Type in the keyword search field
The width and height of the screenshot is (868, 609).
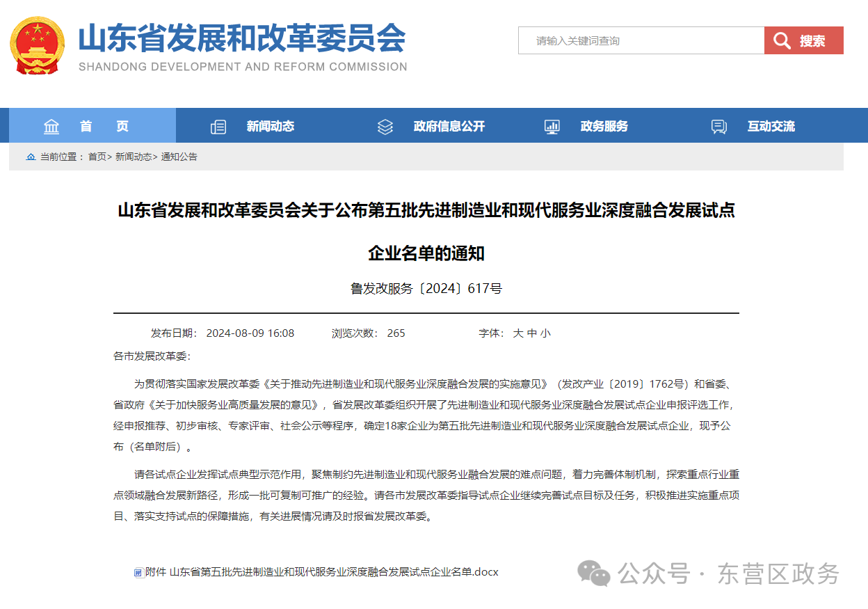(x=641, y=40)
